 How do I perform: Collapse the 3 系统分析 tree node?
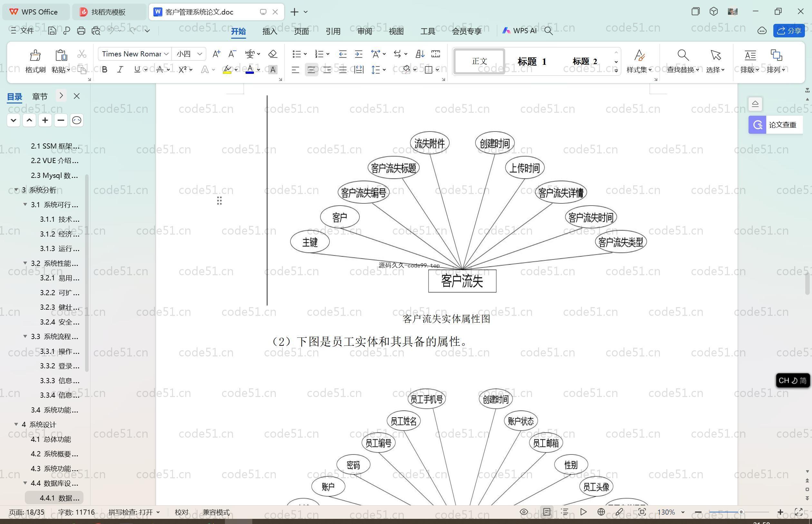point(16,189)
